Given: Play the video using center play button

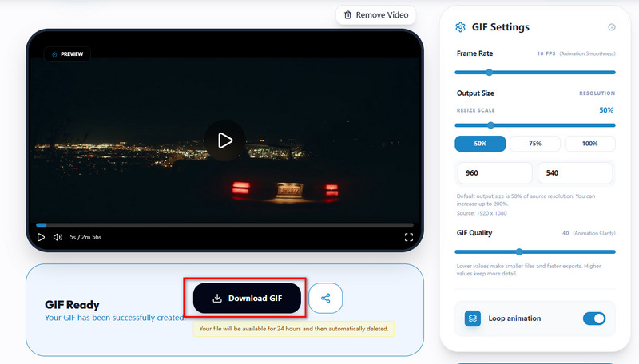Looking at the screenshot, I should (x=225, y=140).
